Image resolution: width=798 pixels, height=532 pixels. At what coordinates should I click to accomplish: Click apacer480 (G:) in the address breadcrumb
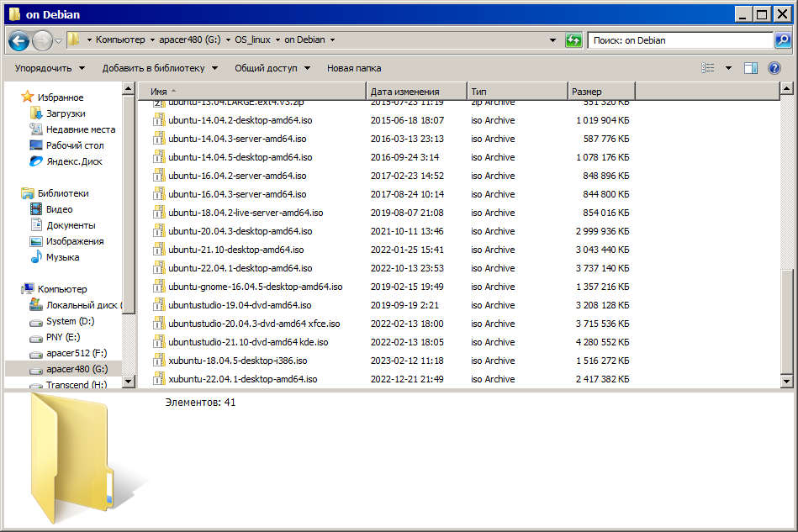point(190,40)
